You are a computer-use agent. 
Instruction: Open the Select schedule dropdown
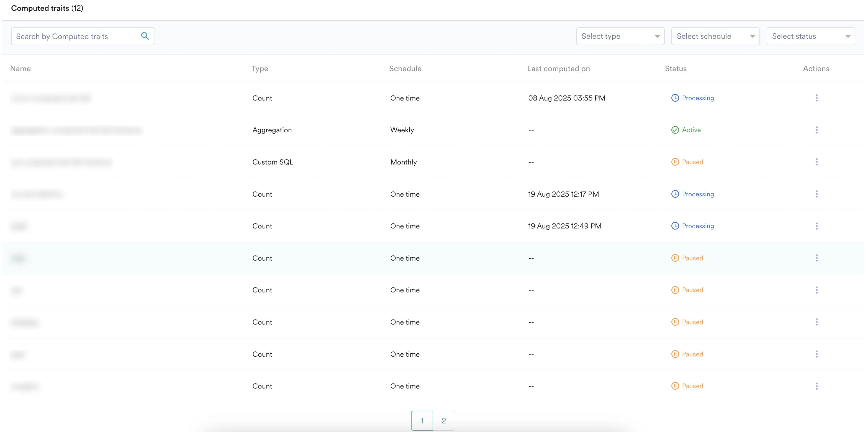click(715, 36)
